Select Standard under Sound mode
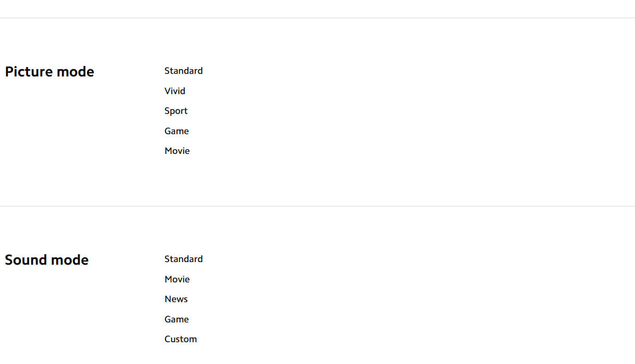Image resolution: width=635 pixels, height=364 pixels. pyautogui.click(x=183, y=259)
